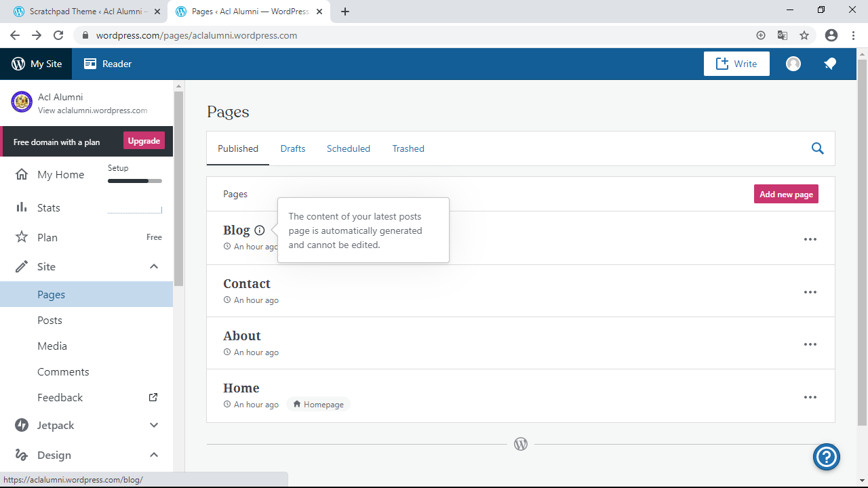
Task: Click the Blog info icon
Action: (259, 230)
